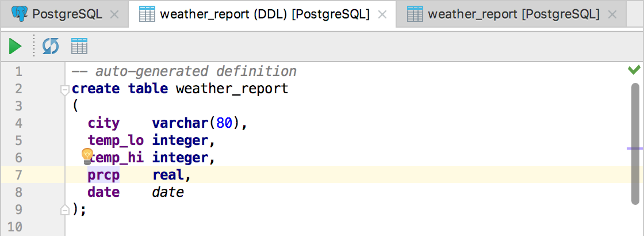Click 'integer' type on temp_lo line

[180, 140]
